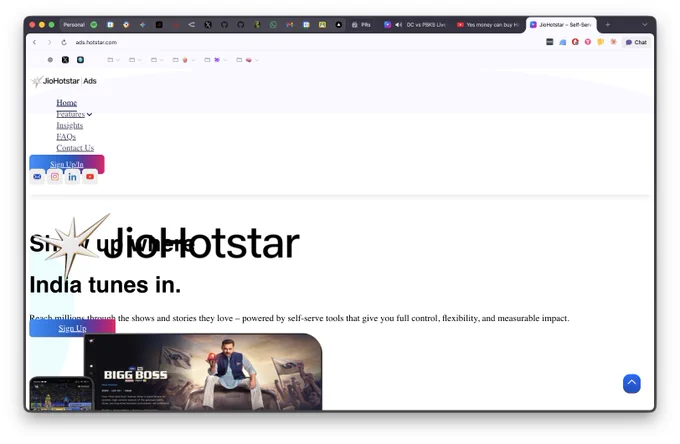Screen dimensions: 680x444
Task: Go back using the browser back arrow
Action: pyautogui.click(x=35, y=42)
